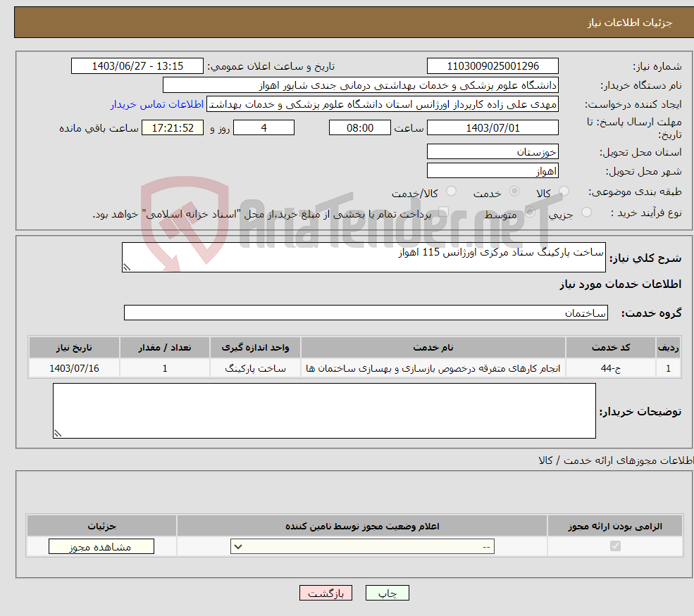The image size is (694, 616).
Task: Click the بازگشت back button
Action: [326, 593]
